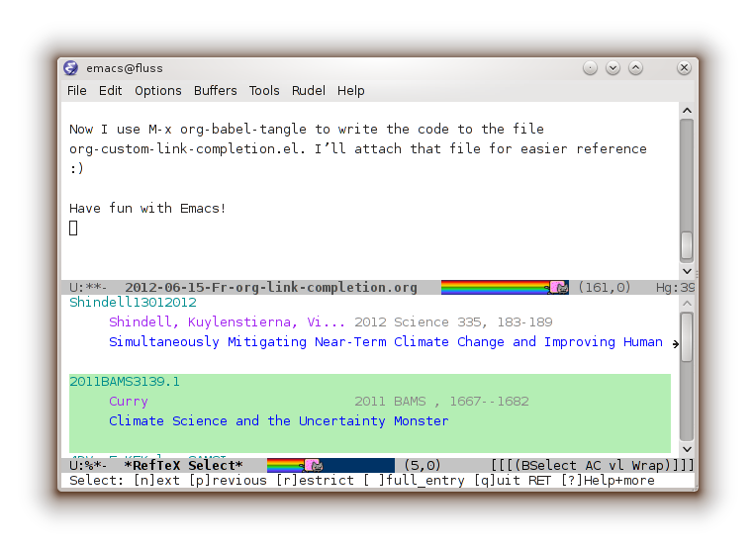Open the Buffers menu
Screen dimensions: 756x549
point(215,90)
